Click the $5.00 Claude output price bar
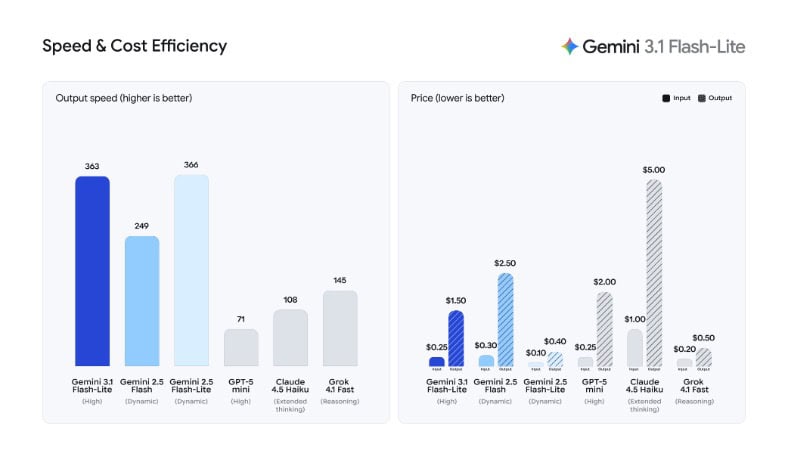This screenshot has width=787, height=472. pos(654,273)
